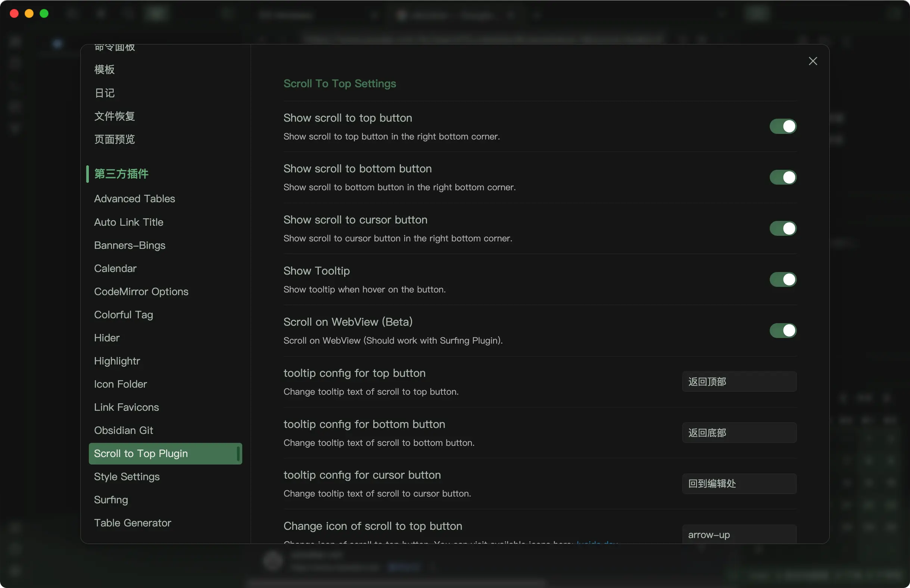Click the cursor button tooltip field
Viewport: 910px width, 588px height.
point(739,484)
